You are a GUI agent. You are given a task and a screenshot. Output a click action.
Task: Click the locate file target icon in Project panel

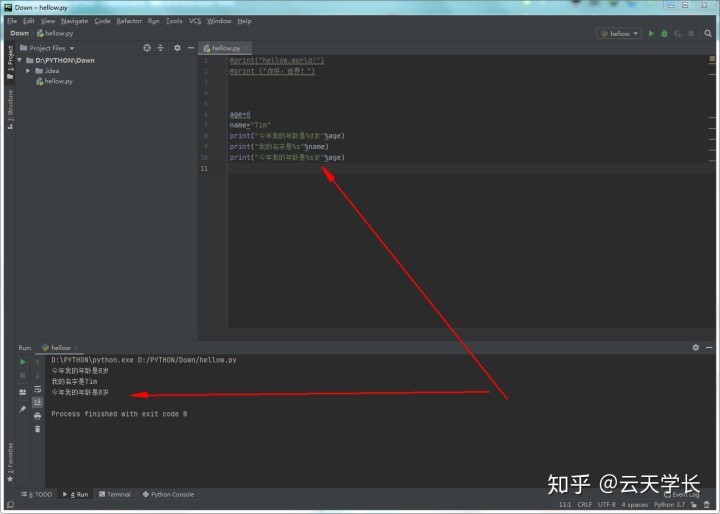(x=147, y=48)
